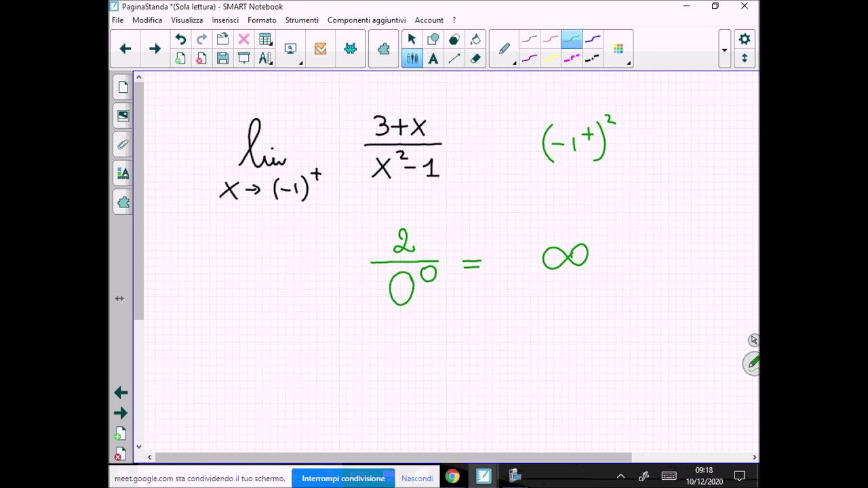Image resolution: width=868 pixels, height=488 pixels.
Task: Open the color grid properties
Action: tap(618, 49)
